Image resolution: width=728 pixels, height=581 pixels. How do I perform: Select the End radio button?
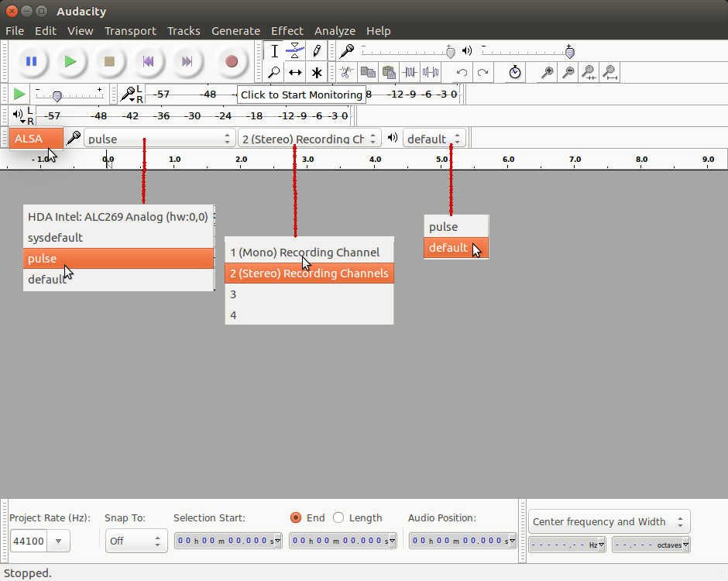[x=295, y=517]
